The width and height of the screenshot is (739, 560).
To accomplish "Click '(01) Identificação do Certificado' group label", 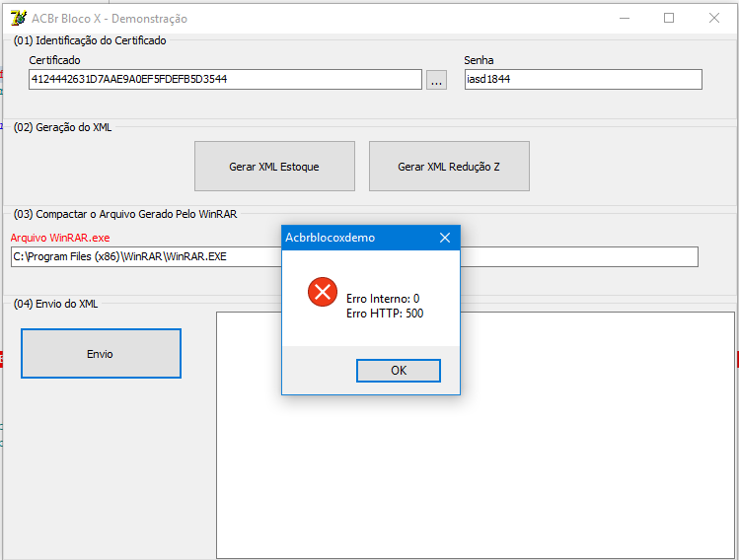I will (90, 40).
